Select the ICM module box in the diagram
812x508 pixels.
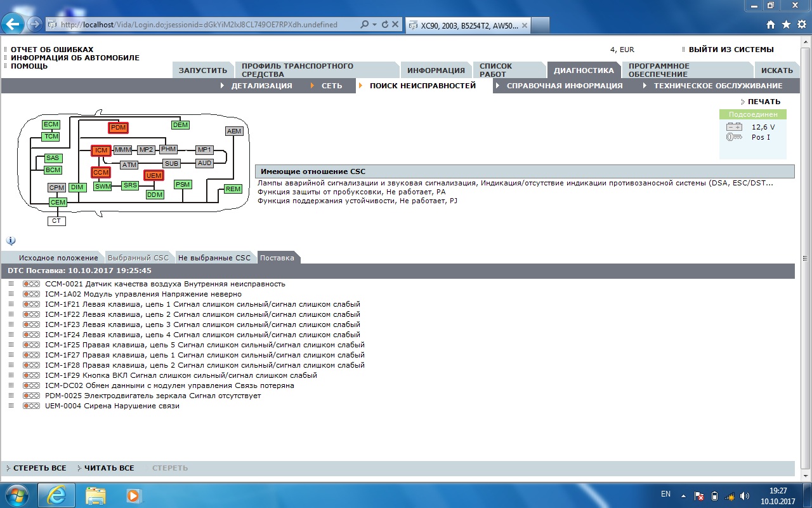tap(101, 150)
